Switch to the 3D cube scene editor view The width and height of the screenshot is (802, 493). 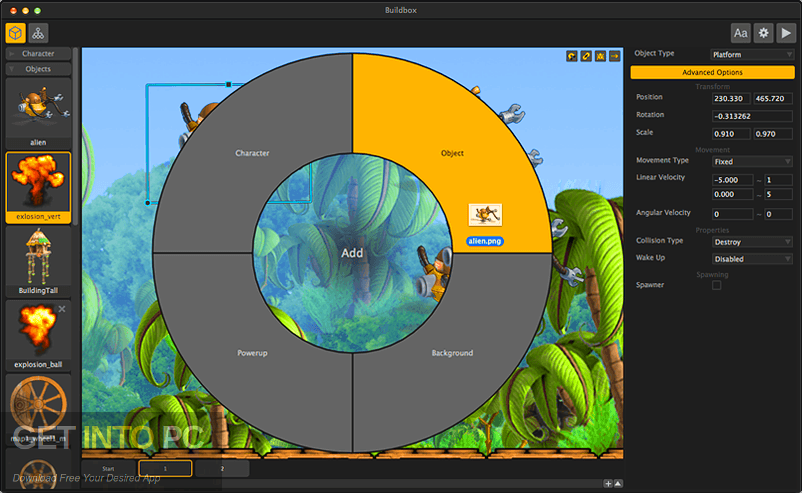tap(16, 33)
